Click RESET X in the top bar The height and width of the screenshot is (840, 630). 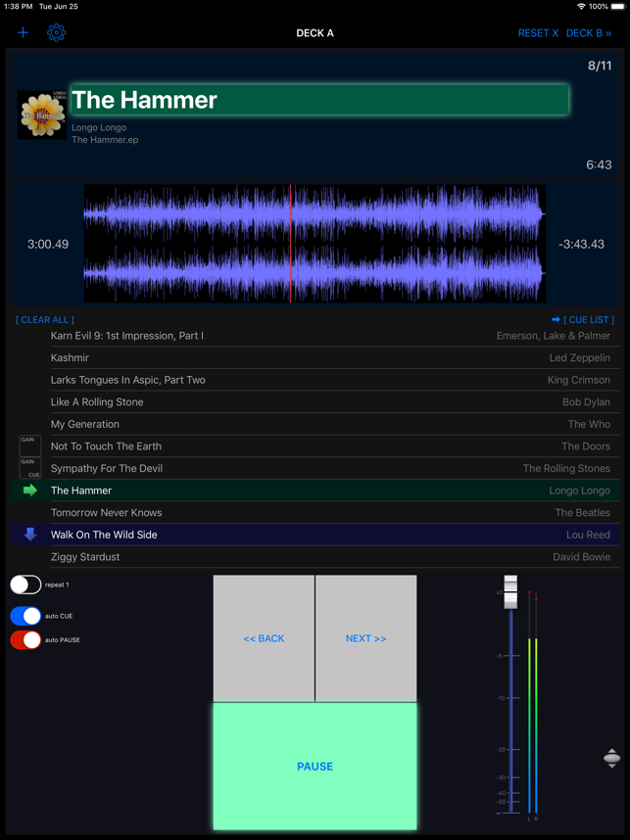(x=538, y=33)
